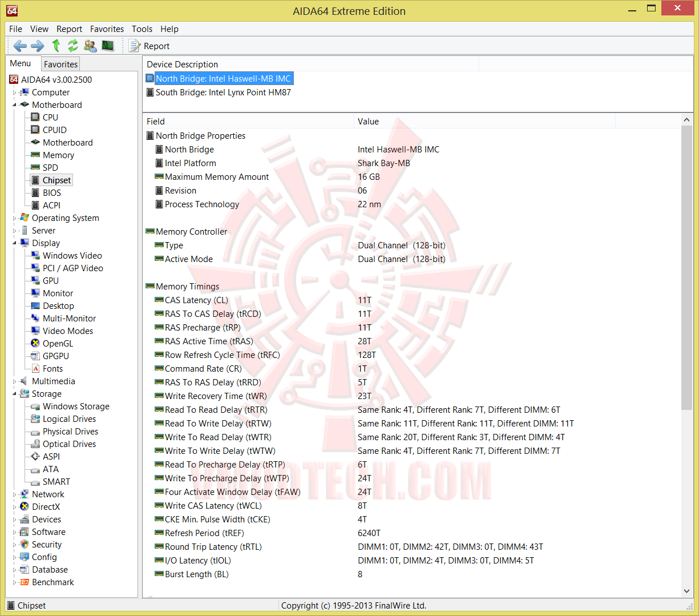Image resolution: width=699 pixels, height=616 pixels.
Task: Open the Favorites menu
Action: tap(107, 29)
